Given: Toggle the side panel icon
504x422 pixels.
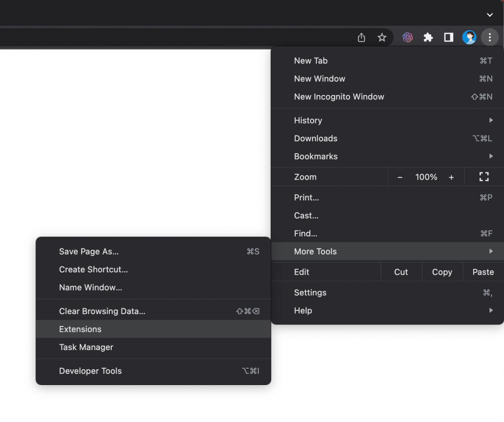Looking at the screenshot, I should (x=448, y=37).
